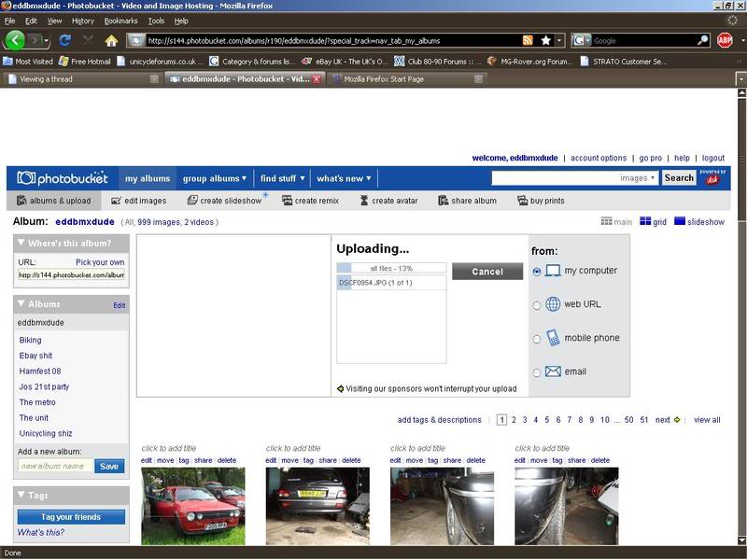Open albums & upload toolbar item
Viewport: 747px width, 560px height.
click(x=54, y=201)
